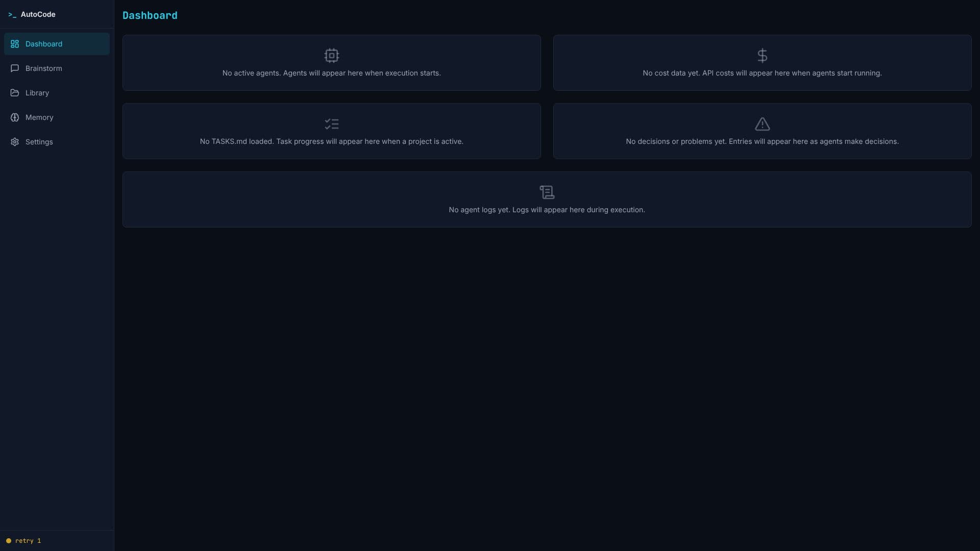Click the yellow retry status dot
This screenshot has width=980, height=551.
[x=9, y=541]
